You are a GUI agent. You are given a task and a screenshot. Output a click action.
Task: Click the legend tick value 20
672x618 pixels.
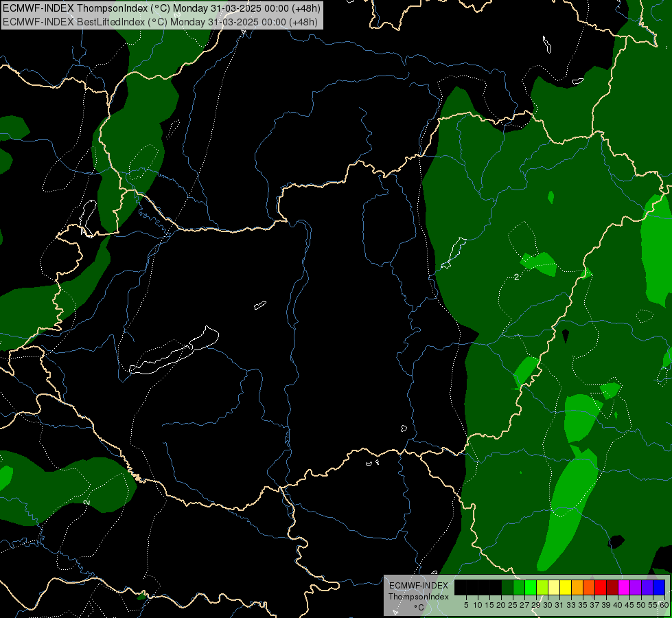click(x=501, y=605)
